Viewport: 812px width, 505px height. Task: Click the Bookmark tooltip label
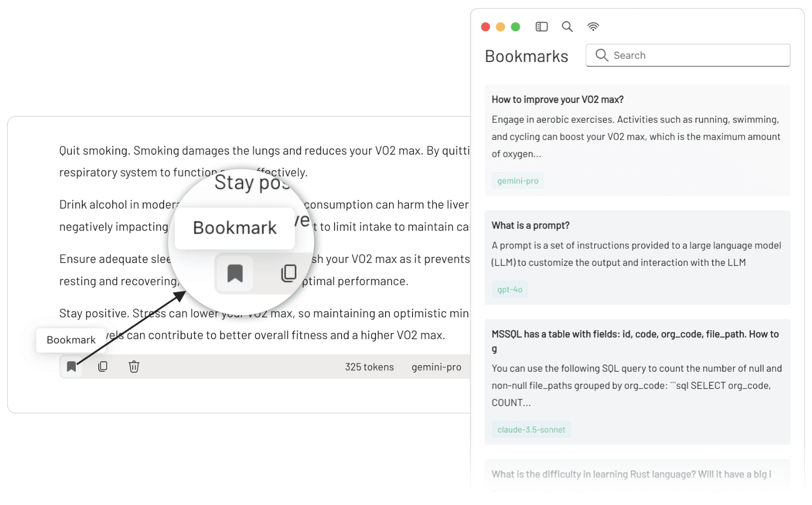(x=71, y=340)
